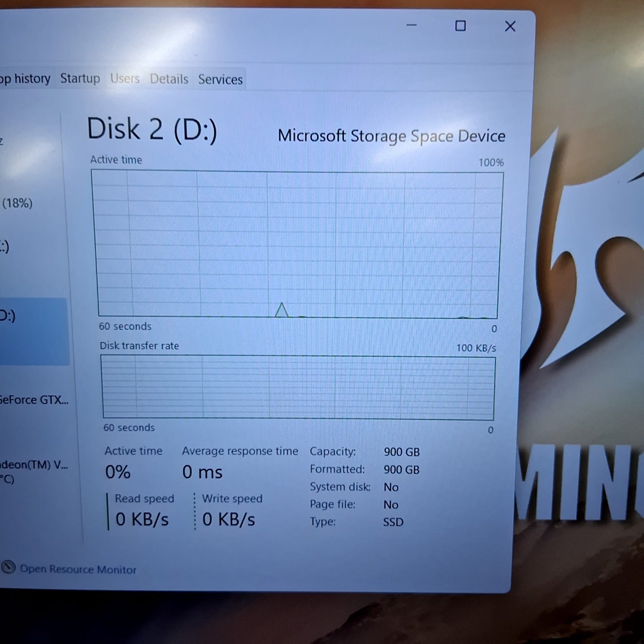Select the Details tab
This screenshot has width=644, height=644.
169,79
